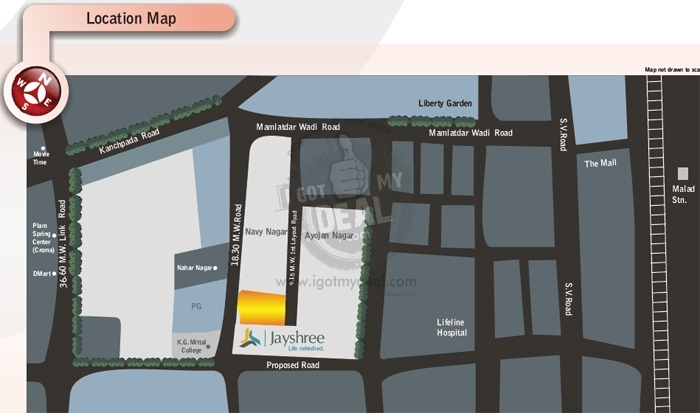This screenshot has width=700, height=413.
Task: Click the Lifeline Hospital block
Action: pos(451,326)
